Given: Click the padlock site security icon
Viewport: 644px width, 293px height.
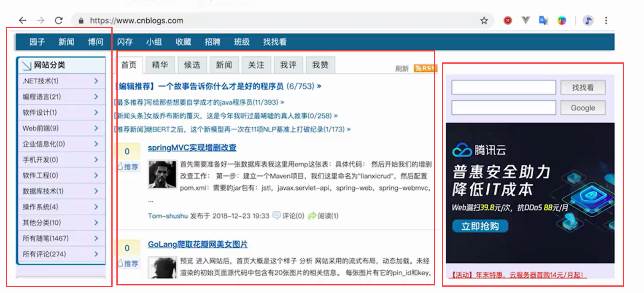Looking at the screenshot, I should click(x=81, y=21).
